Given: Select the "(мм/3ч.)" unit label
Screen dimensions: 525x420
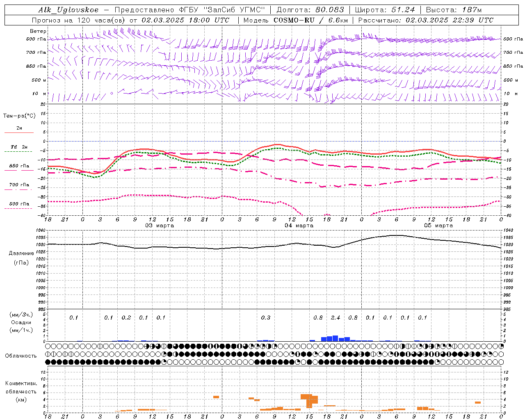Looking at the screenshot, I should [x=21, y=315].
